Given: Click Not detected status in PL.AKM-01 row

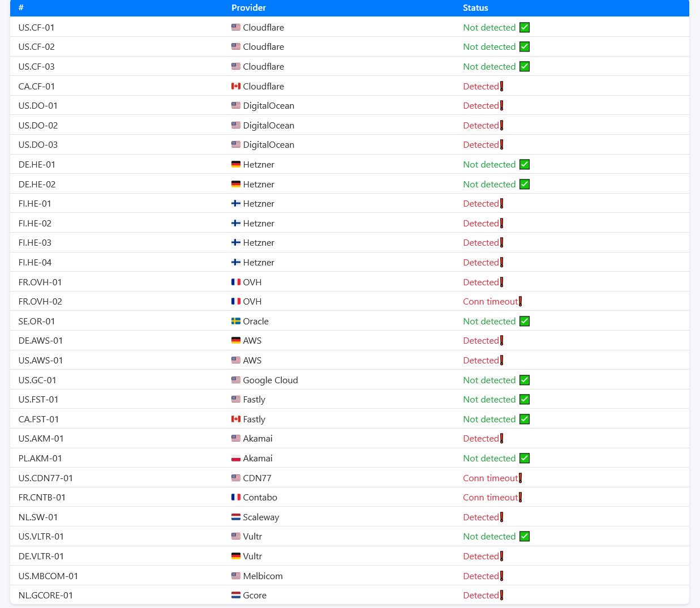Looking at the screenshot, I should tap(489, 458).
